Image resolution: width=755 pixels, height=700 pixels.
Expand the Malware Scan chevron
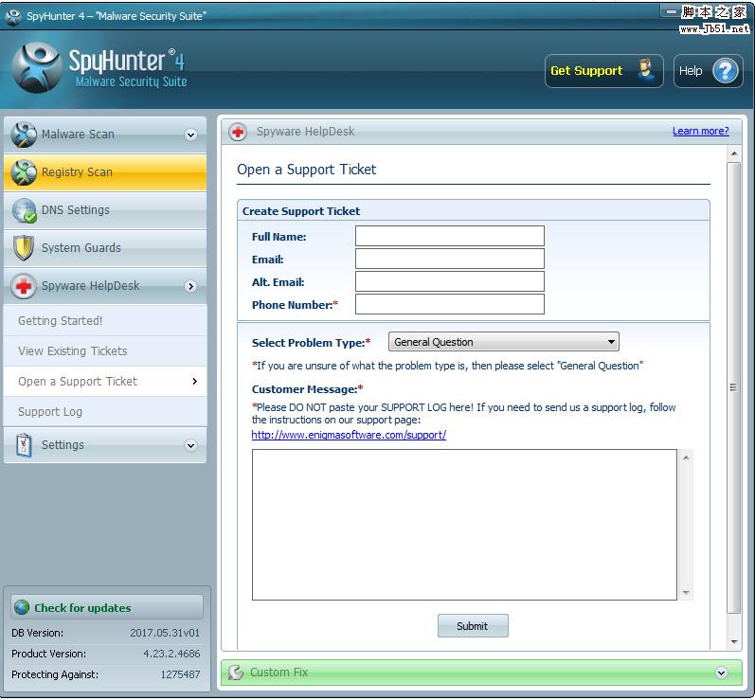click(x=190, y=135)
